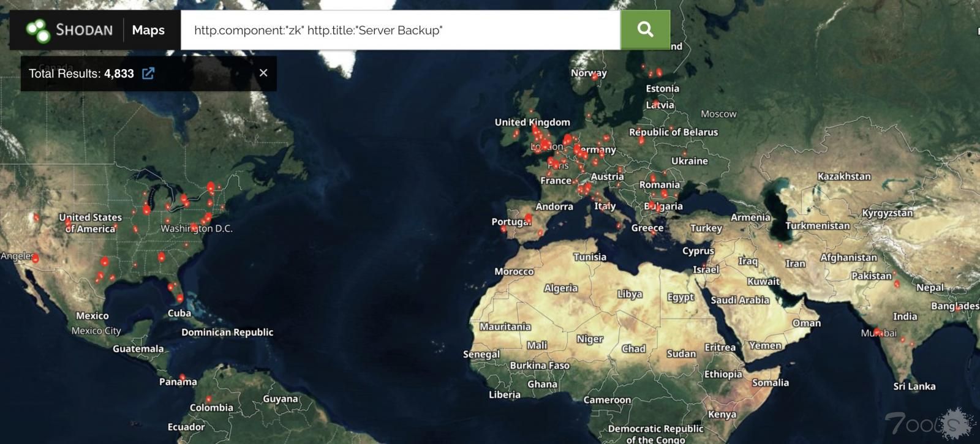Click the red marker above Panama label

182,377
